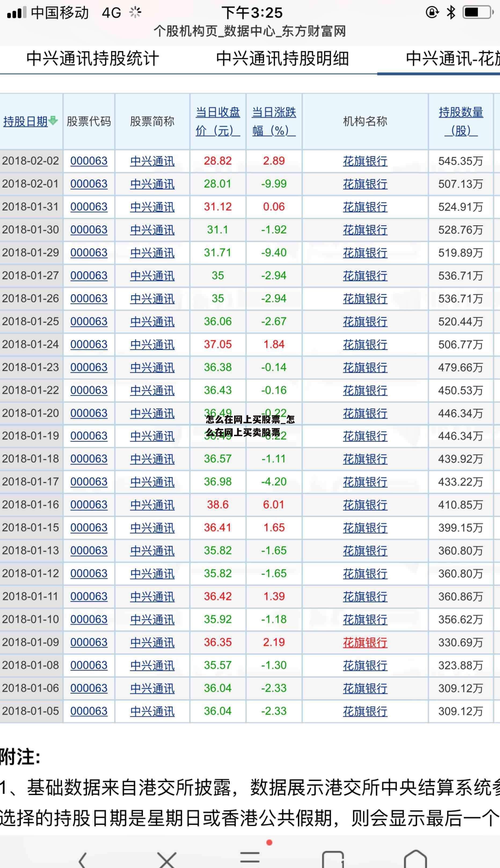Tap the 附注: footnote heading
Viewport: 500px width, 868px height.
[x=20, y=756]
